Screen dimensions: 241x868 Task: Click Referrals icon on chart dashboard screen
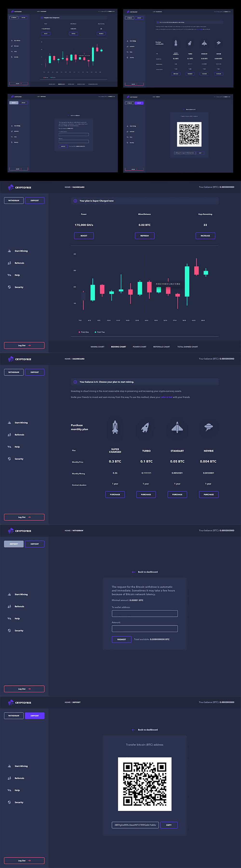coord(9,263)
